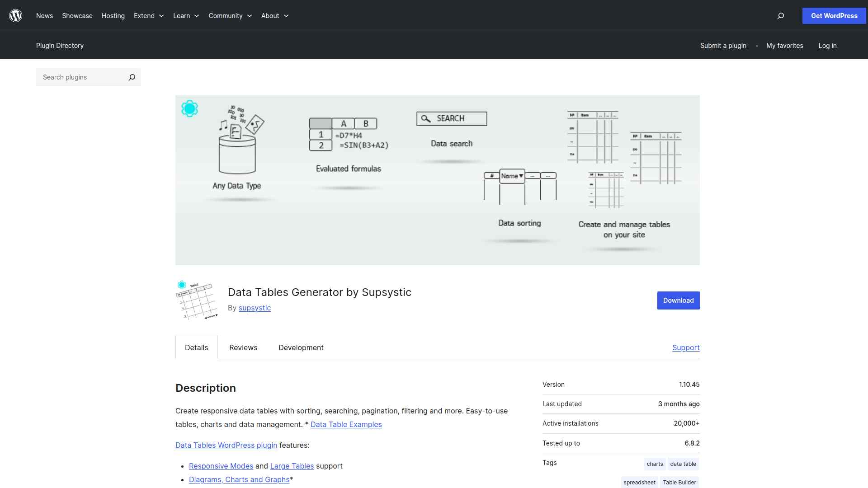The height and width of the screenshot is (488, 868).
Task: Click the version value 1.10.45
Action: (x=689, y=385)
